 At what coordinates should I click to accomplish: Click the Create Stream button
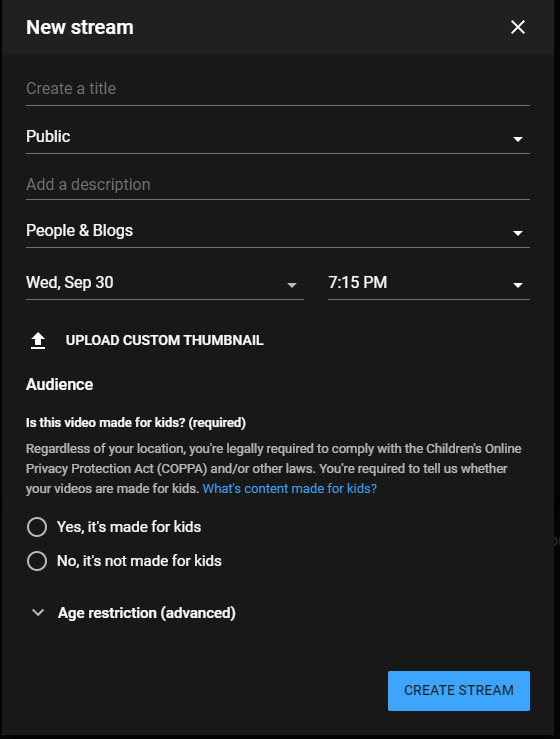pyautogui.click(x=459, y=690)
